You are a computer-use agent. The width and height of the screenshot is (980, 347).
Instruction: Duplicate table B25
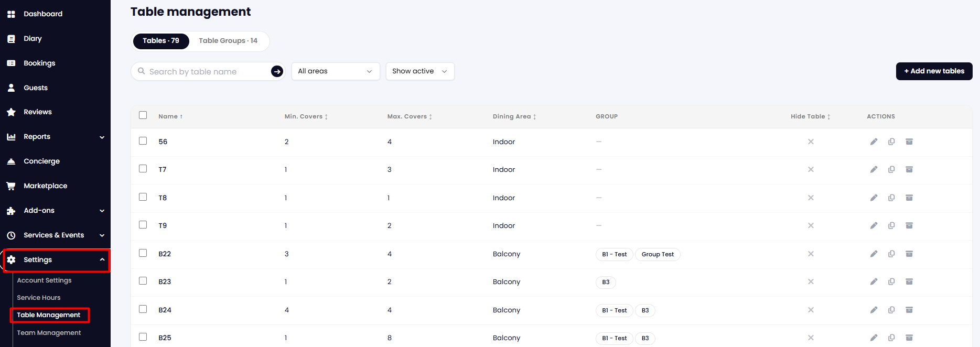coord(891,338)
